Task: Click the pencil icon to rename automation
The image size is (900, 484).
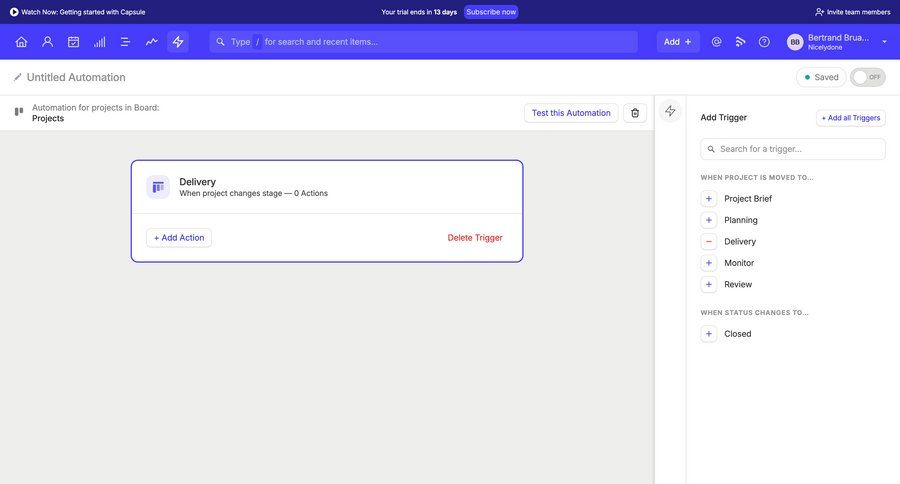Action: click(18, 77)
